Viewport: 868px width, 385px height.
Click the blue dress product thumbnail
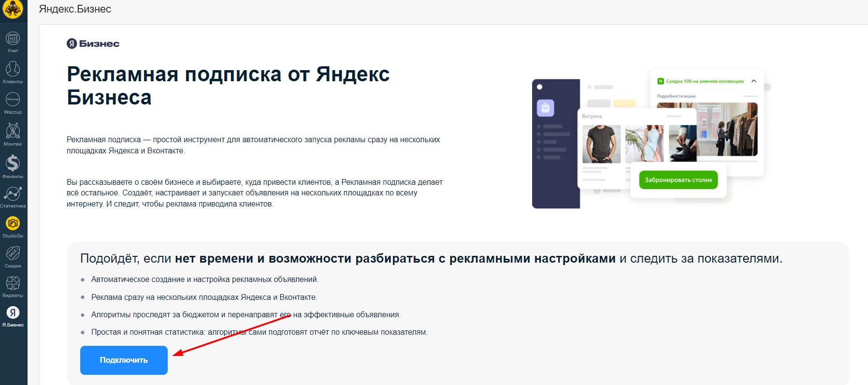pyautogui.click(x=644, y=144)
